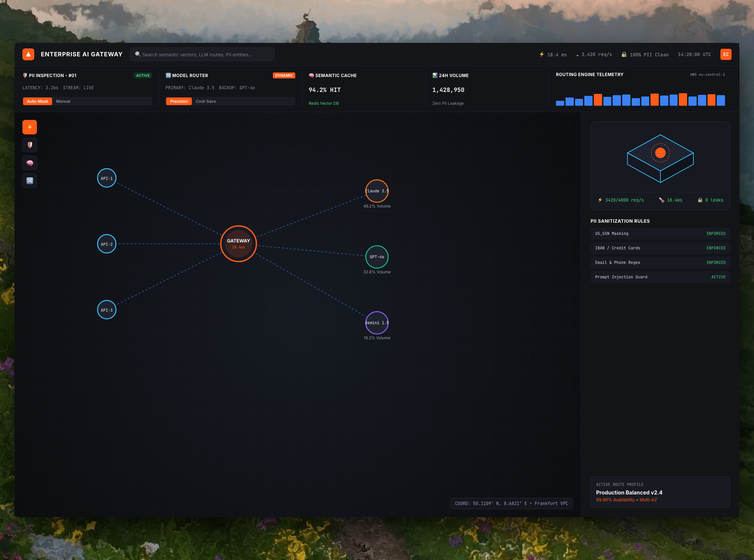This screenshot has width=754, height=560.
Task: Click the DYNAMIC router badge
Action: (284, 75)
